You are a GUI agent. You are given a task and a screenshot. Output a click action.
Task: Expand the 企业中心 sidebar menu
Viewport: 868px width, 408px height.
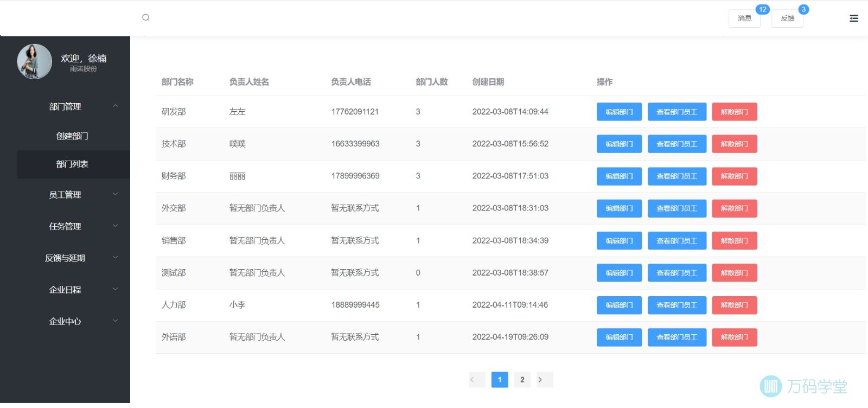pos(65,321)
